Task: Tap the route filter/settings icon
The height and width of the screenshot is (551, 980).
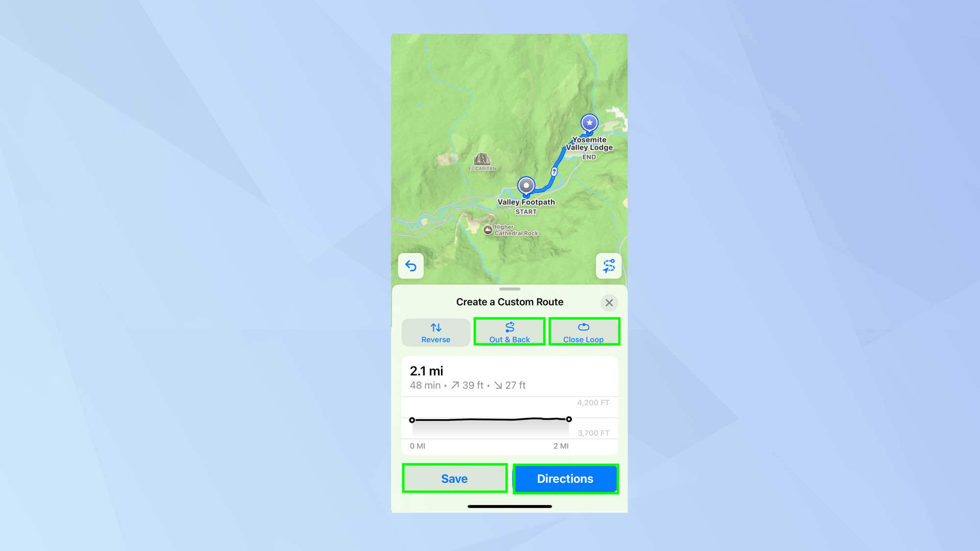Action: click(x=608, y=266)
